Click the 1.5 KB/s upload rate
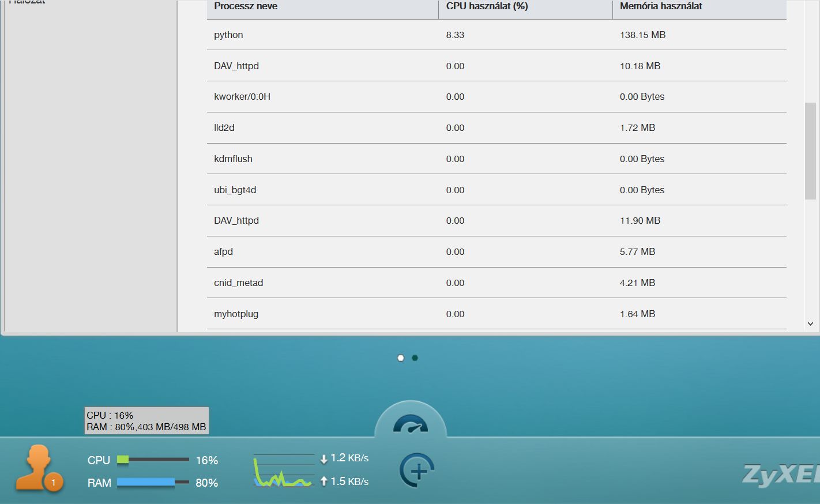 tap(349, 481)
